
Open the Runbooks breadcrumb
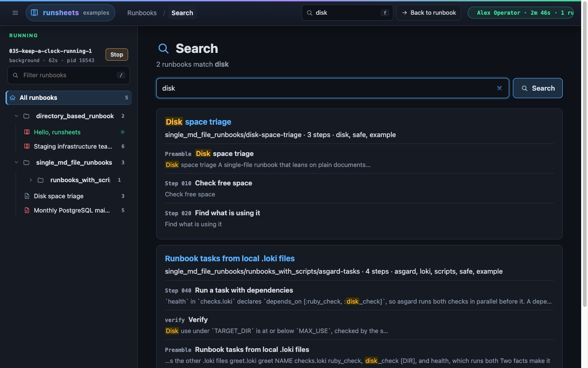pyautogui.click(x=142, y=13)
